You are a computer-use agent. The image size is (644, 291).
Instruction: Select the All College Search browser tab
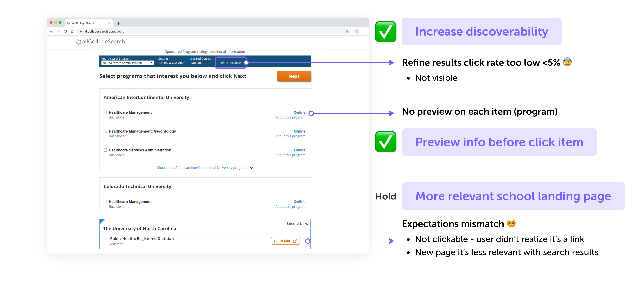(x=89, y=23)
